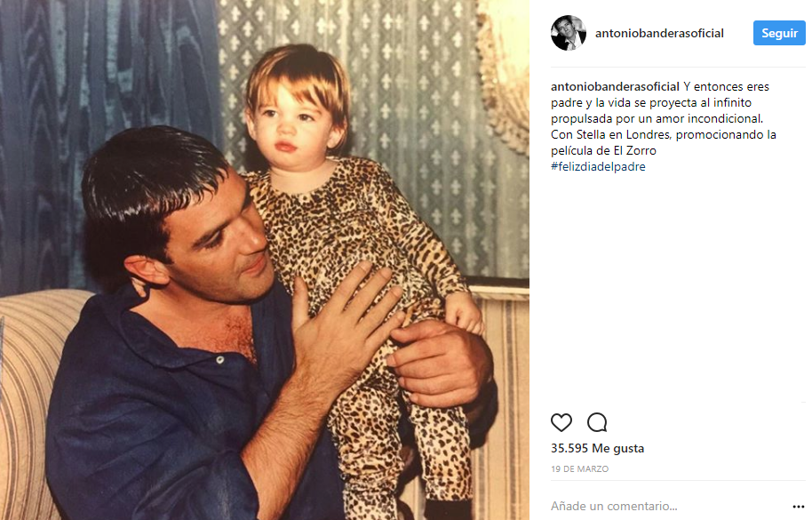This screenshot has height=520, width=812.
Task: Open the round profile avatar picture
Action: click(x=568, y=33)
